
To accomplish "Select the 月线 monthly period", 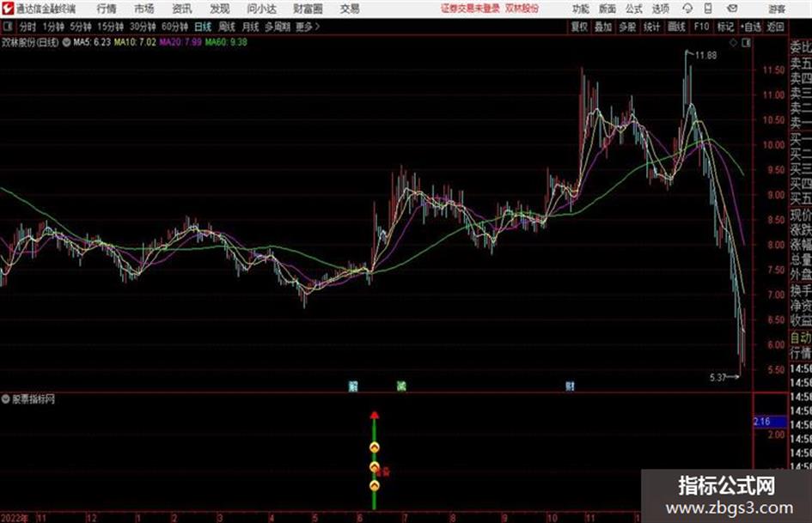I will [250, 27].
